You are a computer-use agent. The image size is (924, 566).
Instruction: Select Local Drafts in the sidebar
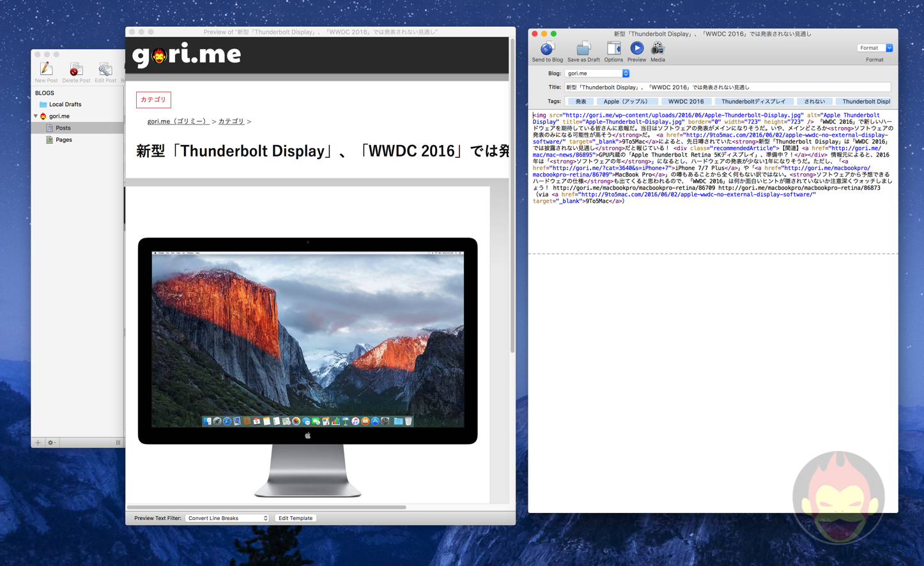point(65,104)
